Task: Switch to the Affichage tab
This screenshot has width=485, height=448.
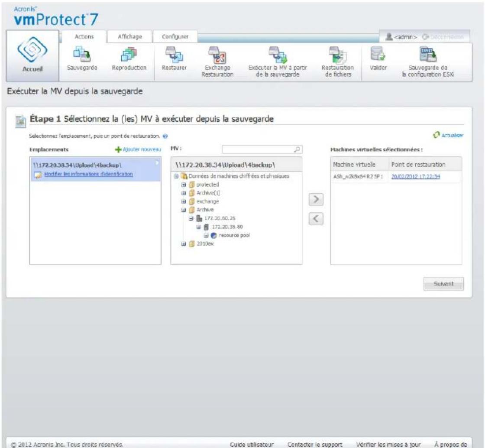Action: point(130,36)
